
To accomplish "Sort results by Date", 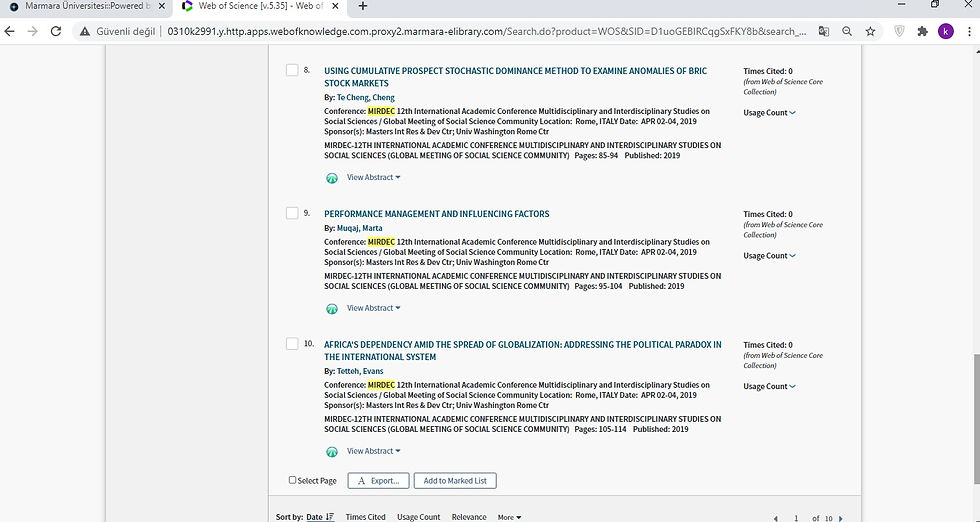I will pos(314,517).
